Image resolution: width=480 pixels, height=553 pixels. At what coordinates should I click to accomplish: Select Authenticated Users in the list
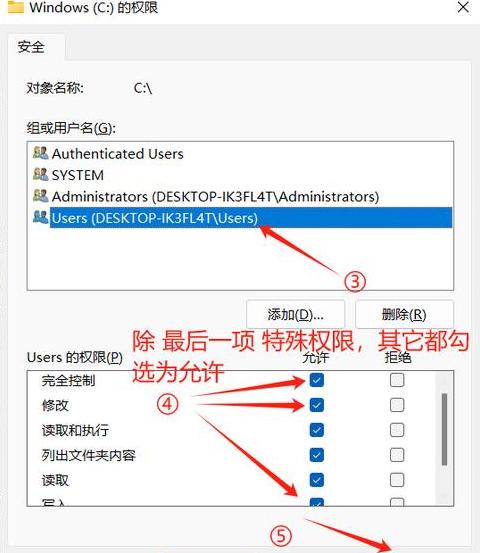[x=117, y=154]
